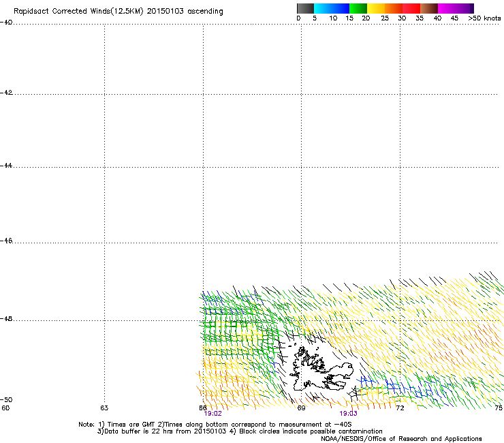Click the island coastline outline on map
Screen dimensions: 504x443
(x=321, y=369)
